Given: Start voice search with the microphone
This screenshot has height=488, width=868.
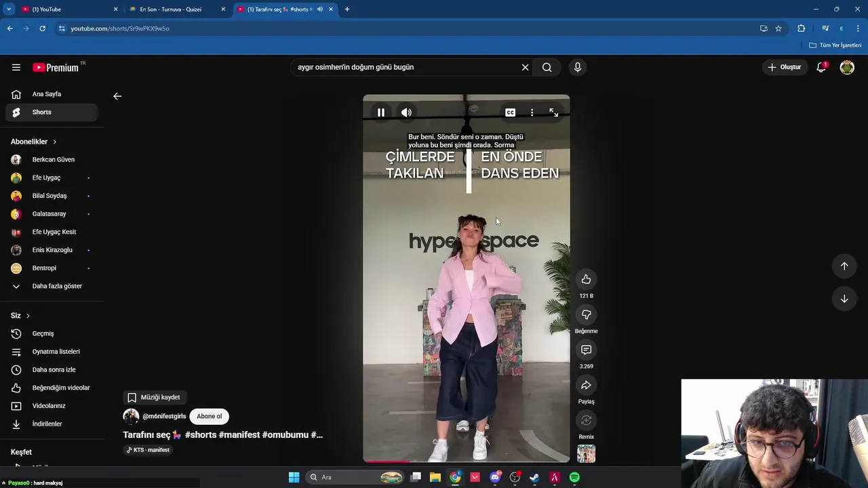Looking at the screenshot, I should coord(578,67).
